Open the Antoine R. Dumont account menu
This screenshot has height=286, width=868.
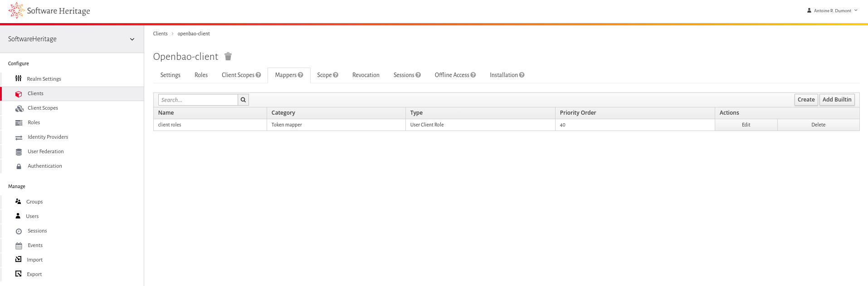click(x=832, y=10)
